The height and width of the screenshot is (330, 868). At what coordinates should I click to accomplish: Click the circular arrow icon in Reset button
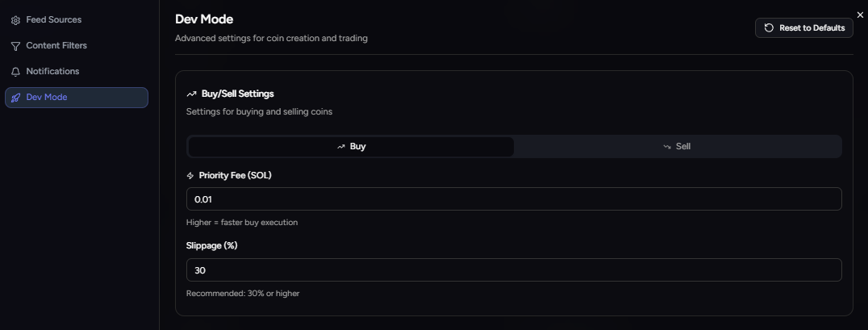(x=769, y=28)
